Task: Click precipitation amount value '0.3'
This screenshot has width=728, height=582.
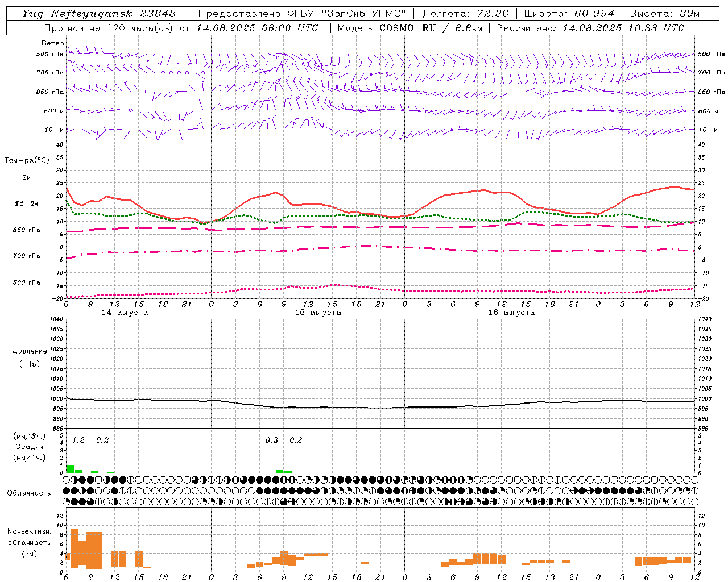Action: 272,440
